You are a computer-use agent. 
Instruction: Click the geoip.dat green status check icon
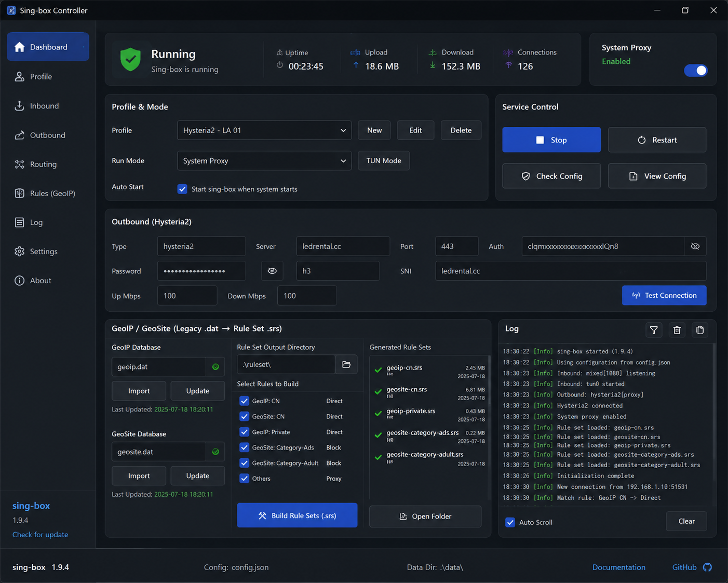215,367
